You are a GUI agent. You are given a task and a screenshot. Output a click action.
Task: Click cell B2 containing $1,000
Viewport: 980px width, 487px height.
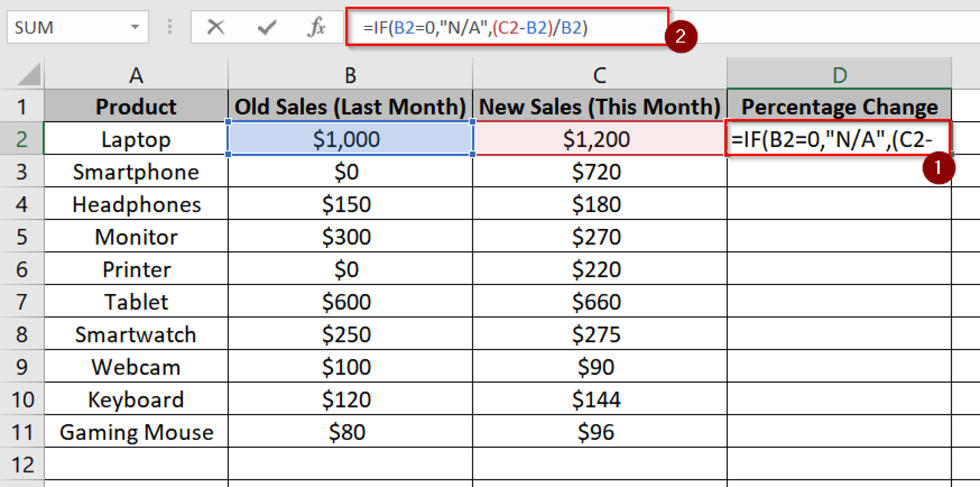[x=349, y=139]
